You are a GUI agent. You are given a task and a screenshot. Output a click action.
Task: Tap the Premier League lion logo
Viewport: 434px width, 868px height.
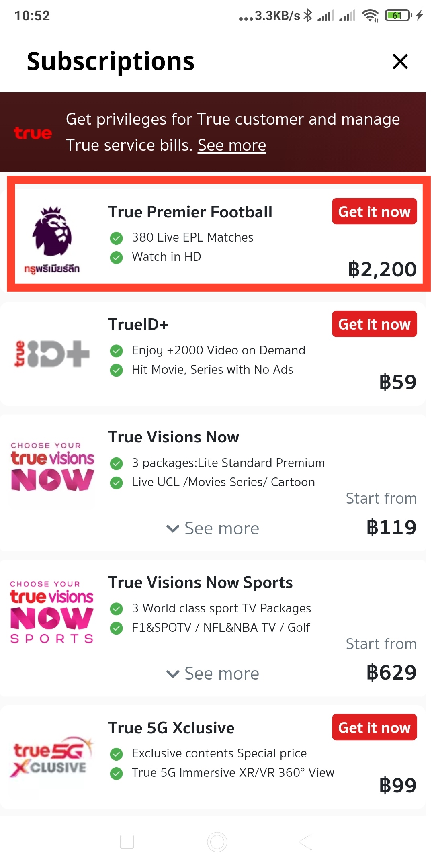click(x=52, y=232)
